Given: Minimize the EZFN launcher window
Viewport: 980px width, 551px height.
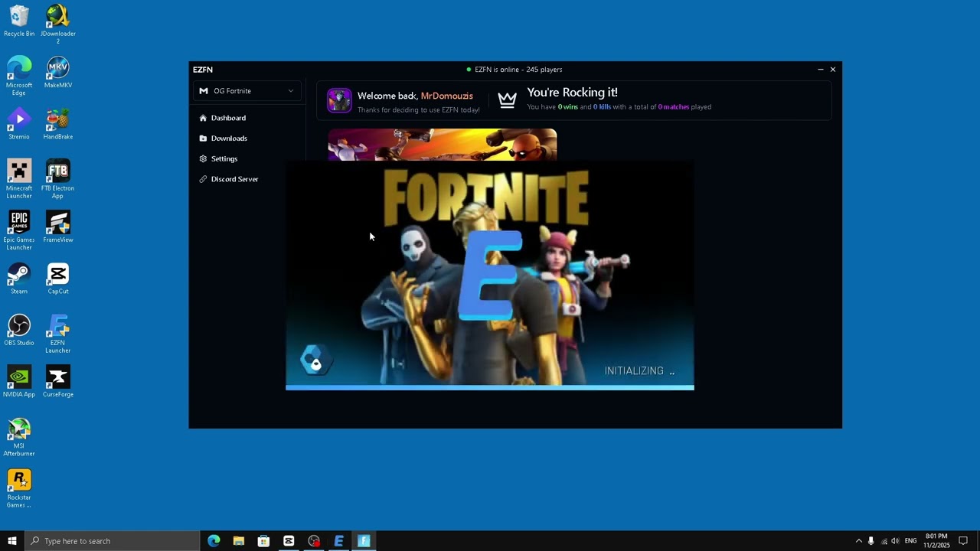Looking at the screenshot, I should (821, 70).
